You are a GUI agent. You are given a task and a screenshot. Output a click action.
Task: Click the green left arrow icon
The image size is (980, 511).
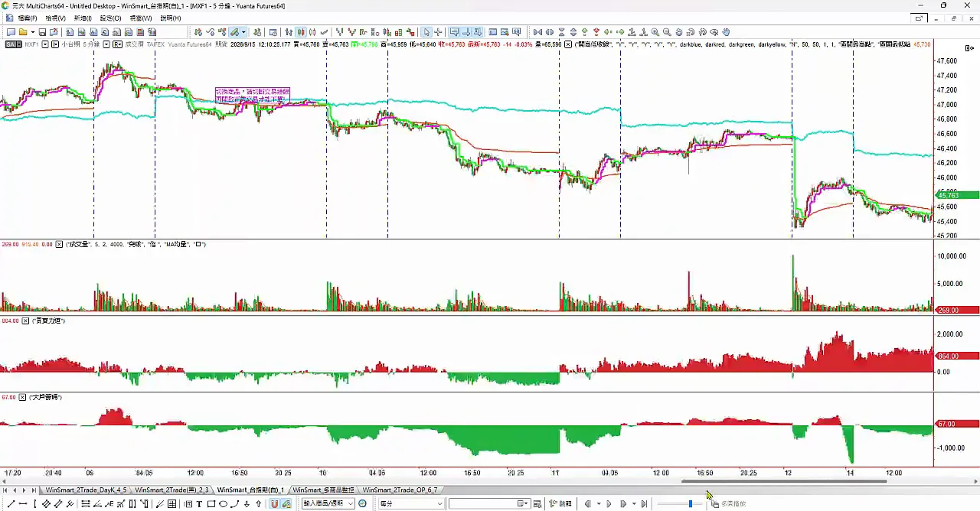click(x=608, y=32)
